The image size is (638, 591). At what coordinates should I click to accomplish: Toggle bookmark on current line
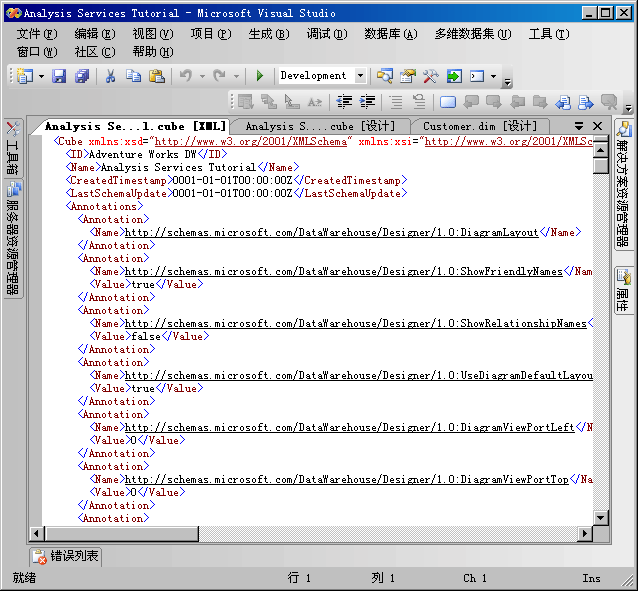click(x=448, y=101)
